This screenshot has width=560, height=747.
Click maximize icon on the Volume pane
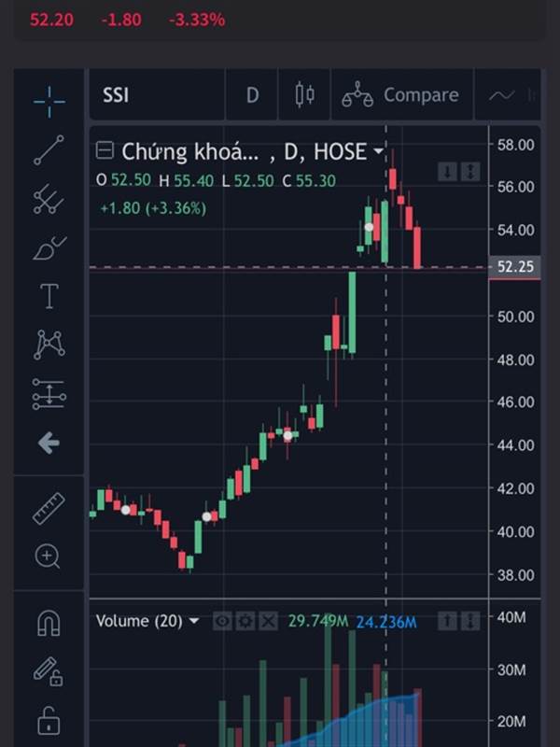point(470,621)
